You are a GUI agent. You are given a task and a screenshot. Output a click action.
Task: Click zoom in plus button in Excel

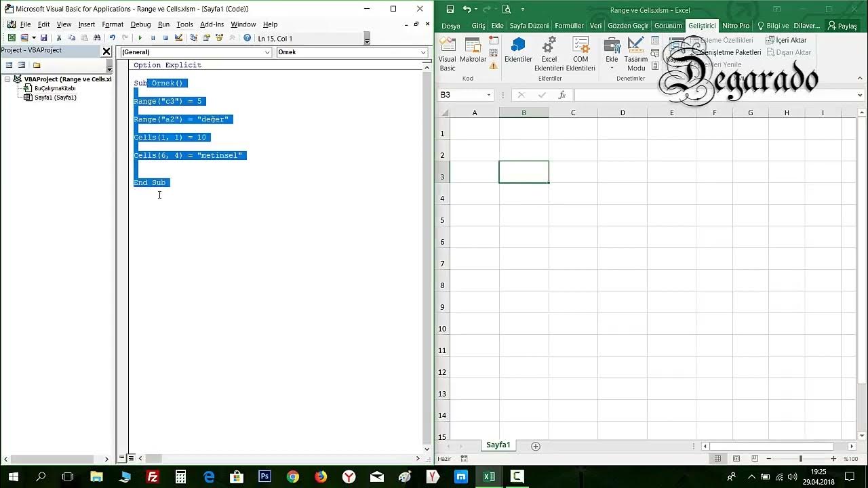tap(833, 459)
